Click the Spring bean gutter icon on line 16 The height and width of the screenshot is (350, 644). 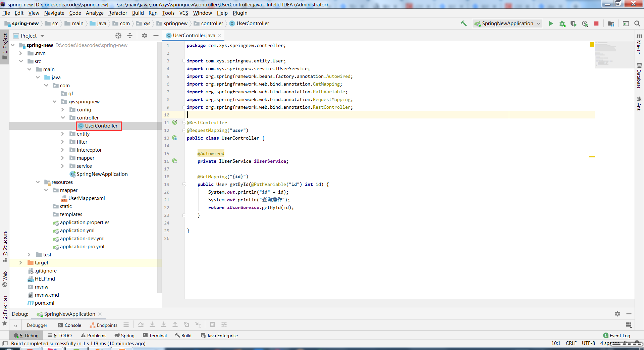175,161
